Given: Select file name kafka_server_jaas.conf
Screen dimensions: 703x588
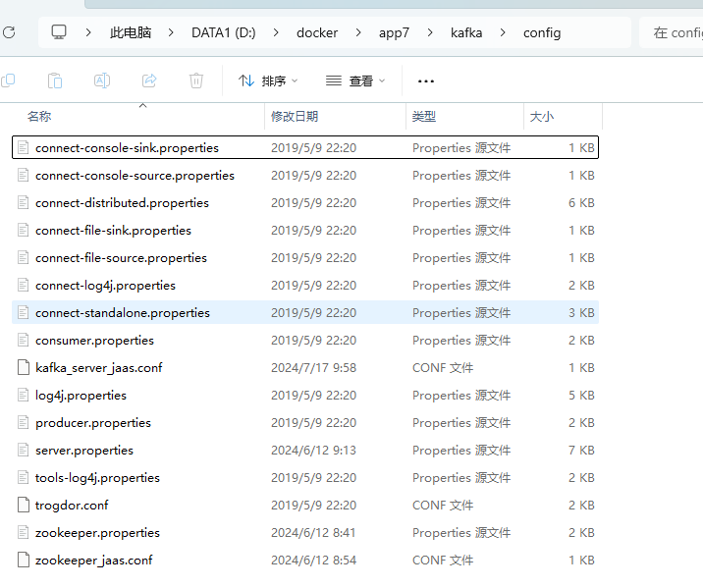Looking at the screenshot, I should pyautogui.click(x=98, y=368).
